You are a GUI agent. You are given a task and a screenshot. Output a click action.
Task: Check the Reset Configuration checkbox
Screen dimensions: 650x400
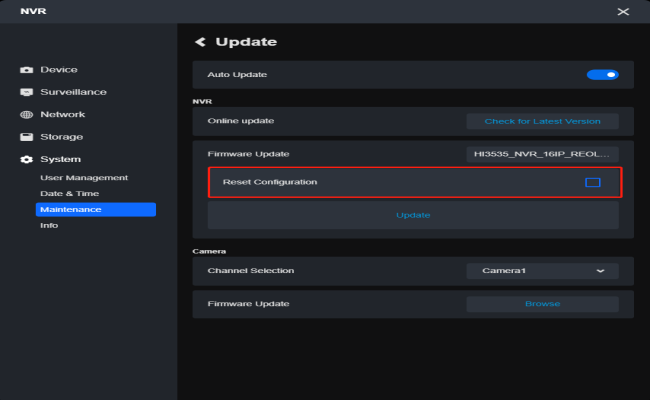[592, 182]
